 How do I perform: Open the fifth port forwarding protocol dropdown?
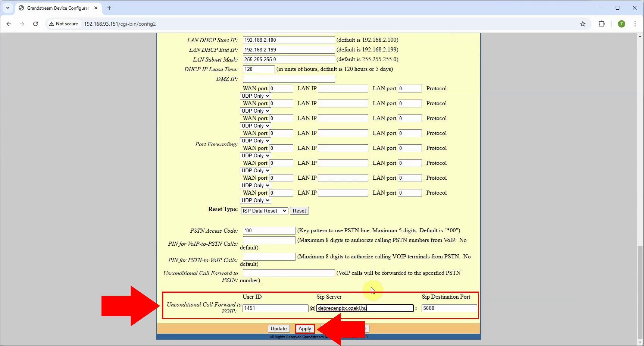pos(255,155)
